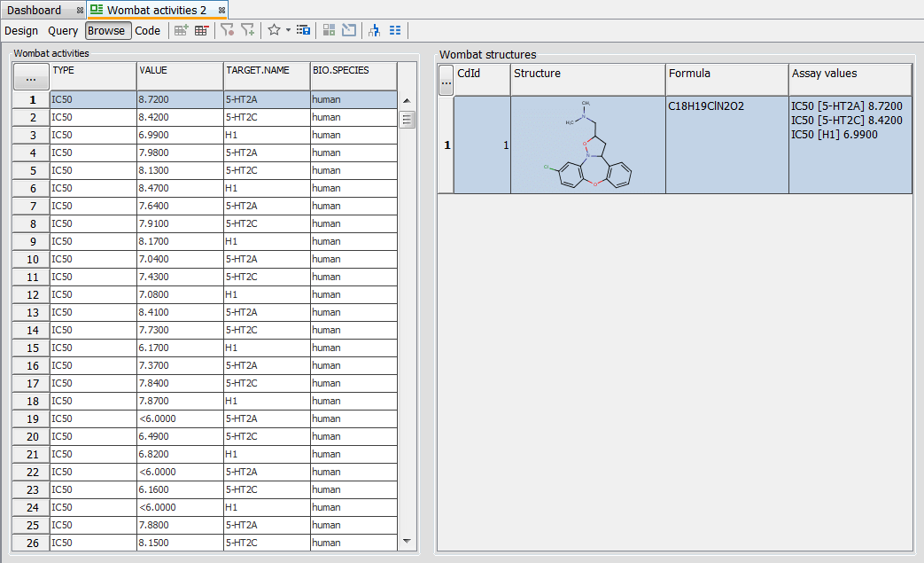Switch to Design mode
Screen dimensions: 924x563
21,30
